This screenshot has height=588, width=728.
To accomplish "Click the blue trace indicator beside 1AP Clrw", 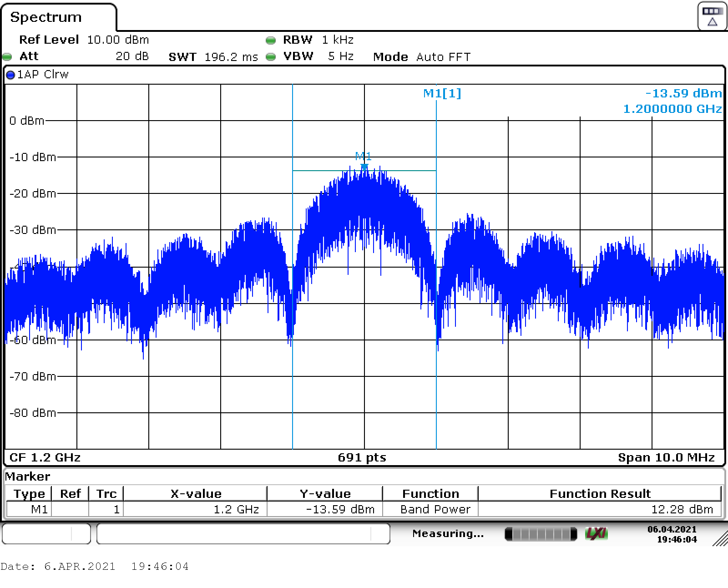I will (10, 75).
